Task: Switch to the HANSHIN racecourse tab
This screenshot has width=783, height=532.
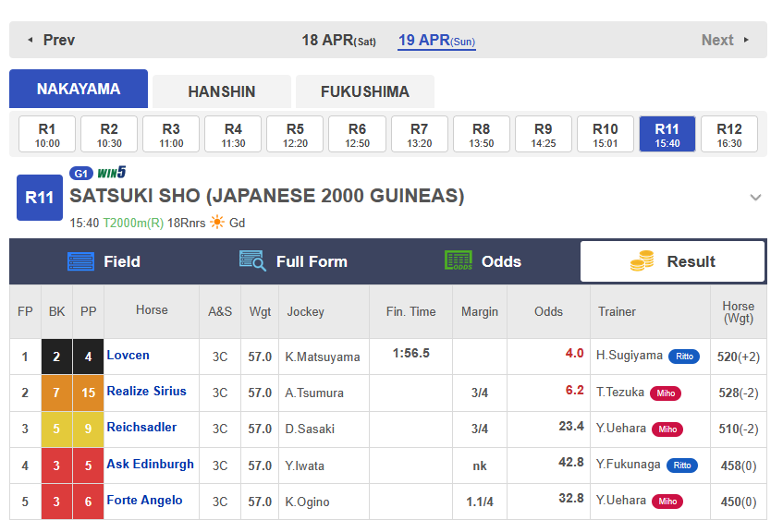Action: click(222, 91)
